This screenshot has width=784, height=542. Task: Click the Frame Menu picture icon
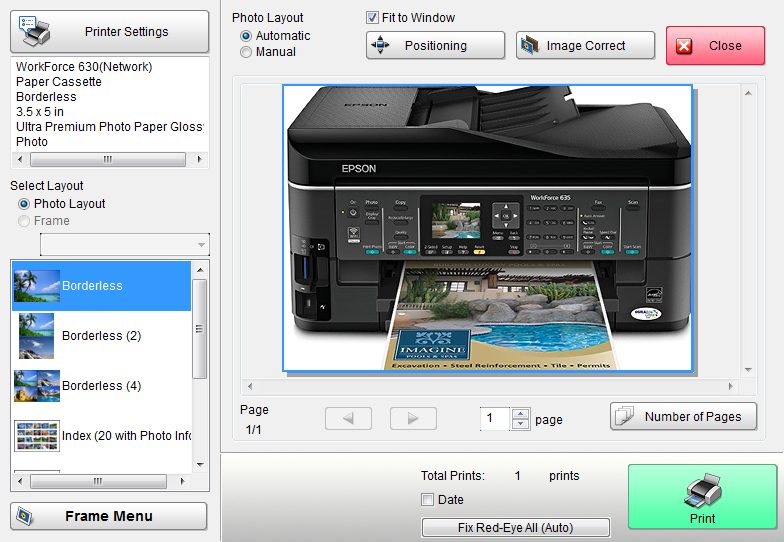click(x=25, y=516)
